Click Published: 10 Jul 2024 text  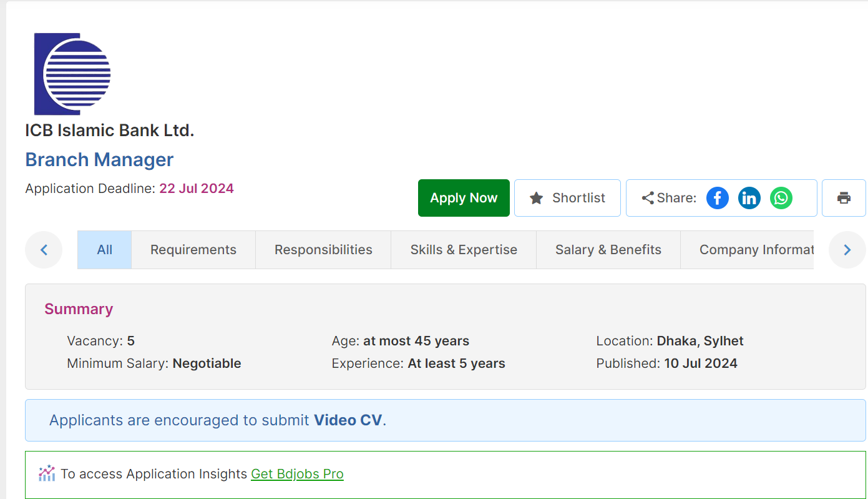click(x=667, y=363)
